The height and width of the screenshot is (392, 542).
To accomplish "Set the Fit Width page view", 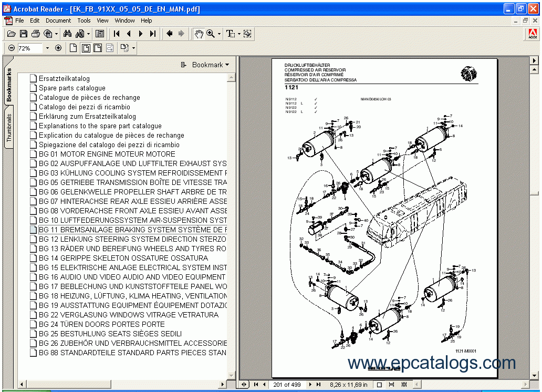I will [x=98, y=48].
